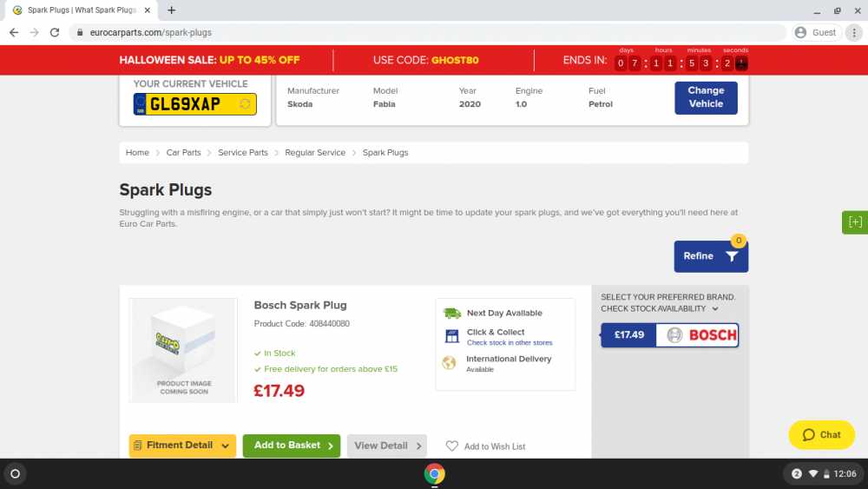The width and height of the screenshot is (868, 489).
Task: Click the padlock site info icon
Action: coord(80,33)
